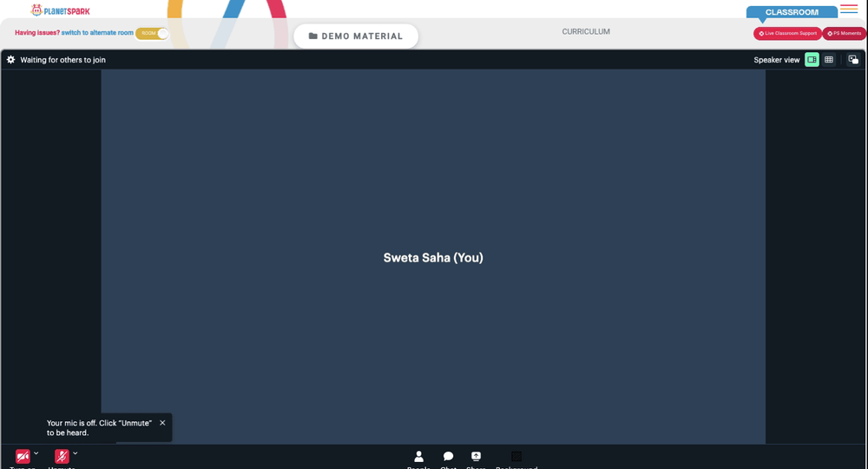
Task: Click the 'Sweta Saha (You)' video tile
Action: coord(433,256)
